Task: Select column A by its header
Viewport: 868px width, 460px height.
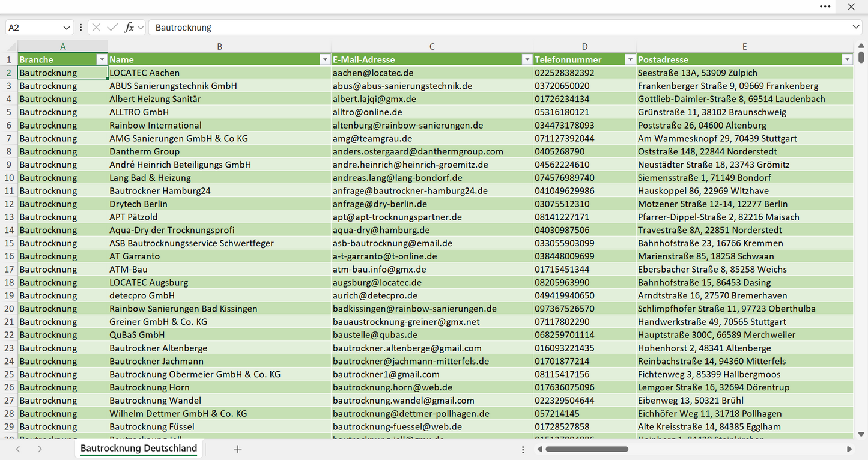Action: point(63,46)
